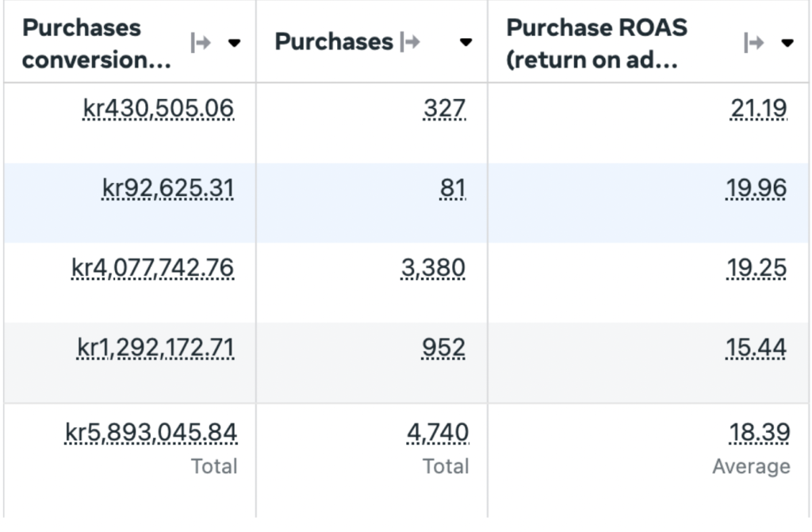Click average ROAS value 18.39
The image size is (812, 532).
(x=759, y=433)
